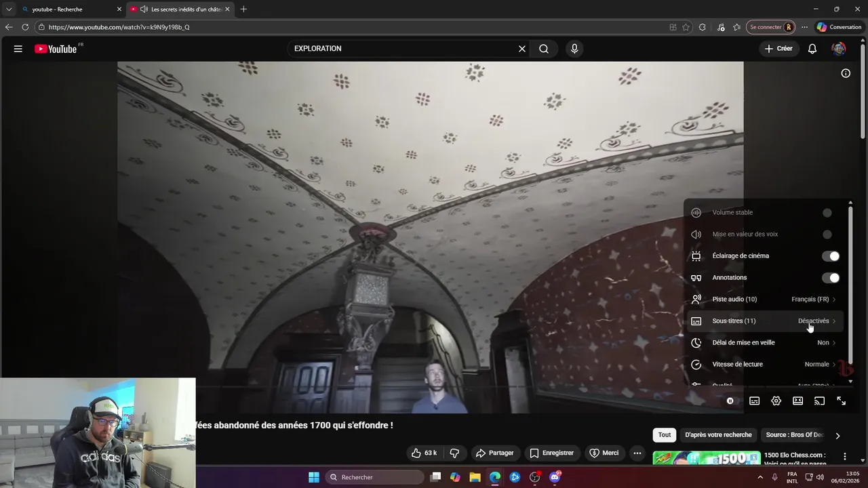Screen dimensions: 868x488
Task: Open the tab list dropdown arrow
Action: (9, 9)
